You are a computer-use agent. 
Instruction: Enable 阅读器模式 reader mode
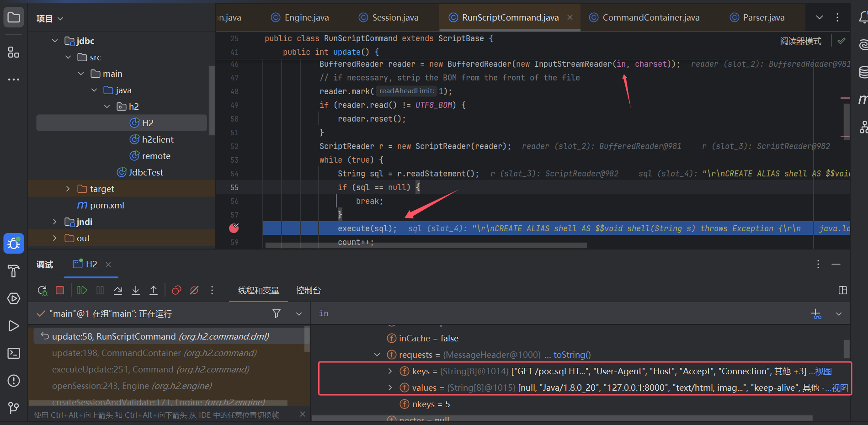click(801, 41)
